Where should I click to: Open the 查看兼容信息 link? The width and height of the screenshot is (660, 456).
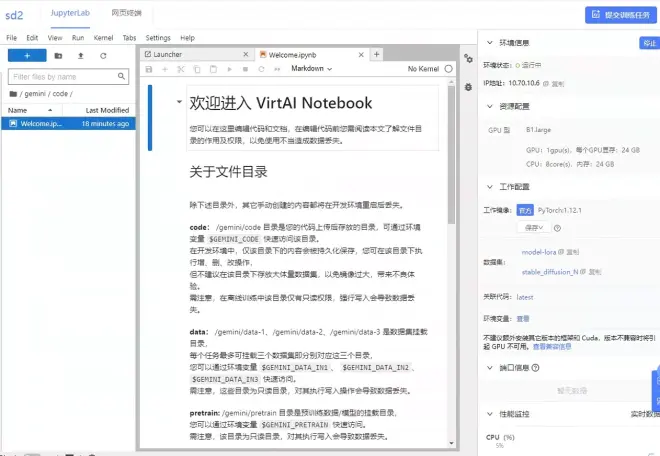pyautogui.click(x=552, y=347)
